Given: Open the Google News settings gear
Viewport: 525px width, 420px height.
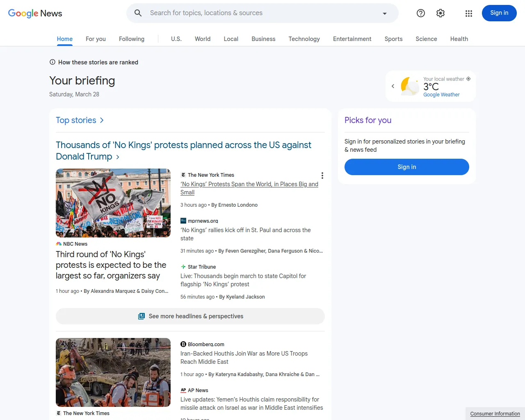Looking at the screenshot, I should pos(440,13).
